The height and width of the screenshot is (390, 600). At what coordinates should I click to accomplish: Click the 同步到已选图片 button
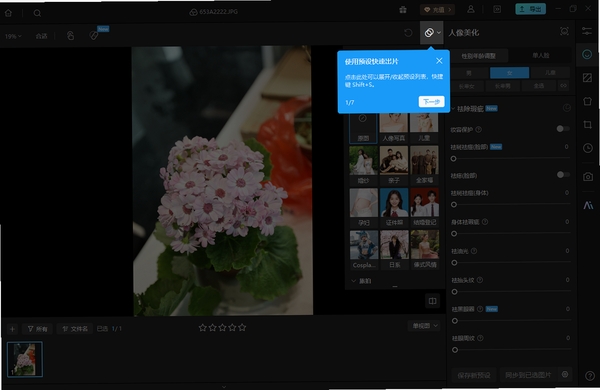point(528,375)
